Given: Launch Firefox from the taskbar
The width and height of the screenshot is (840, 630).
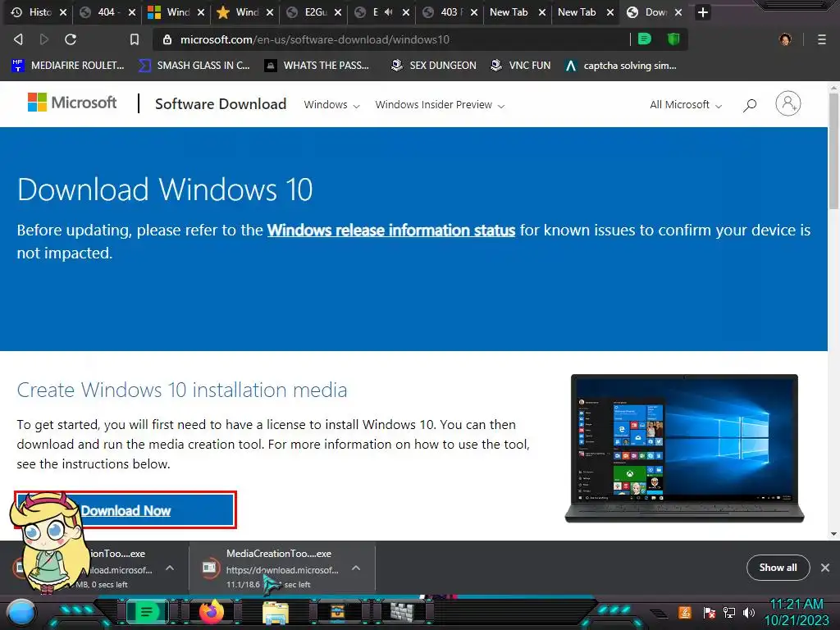Looking at the screenshot, I should [x=212, y=612].
